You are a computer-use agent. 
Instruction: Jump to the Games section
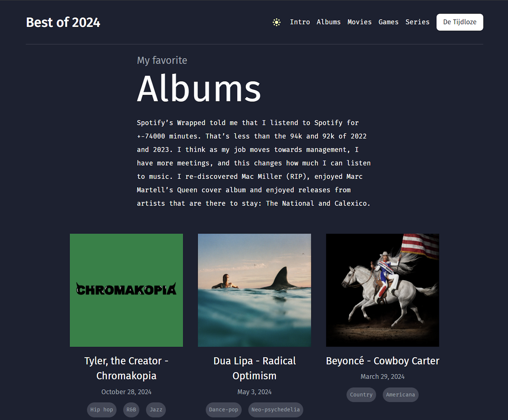pyautogui.click(x=388, y=22)
